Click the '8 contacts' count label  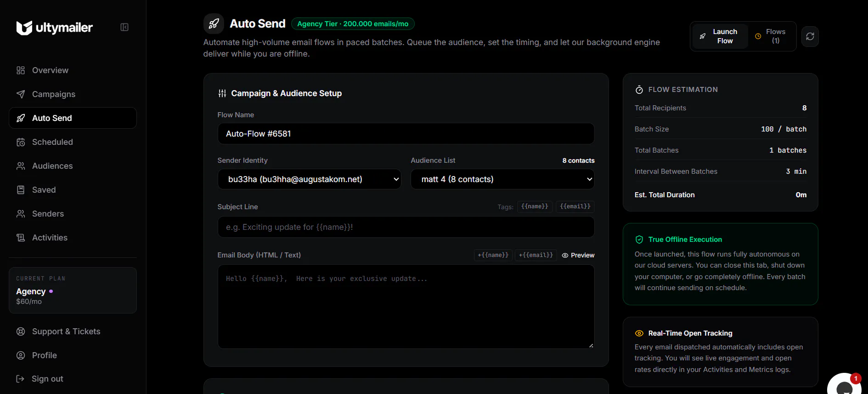coord(579,160)
